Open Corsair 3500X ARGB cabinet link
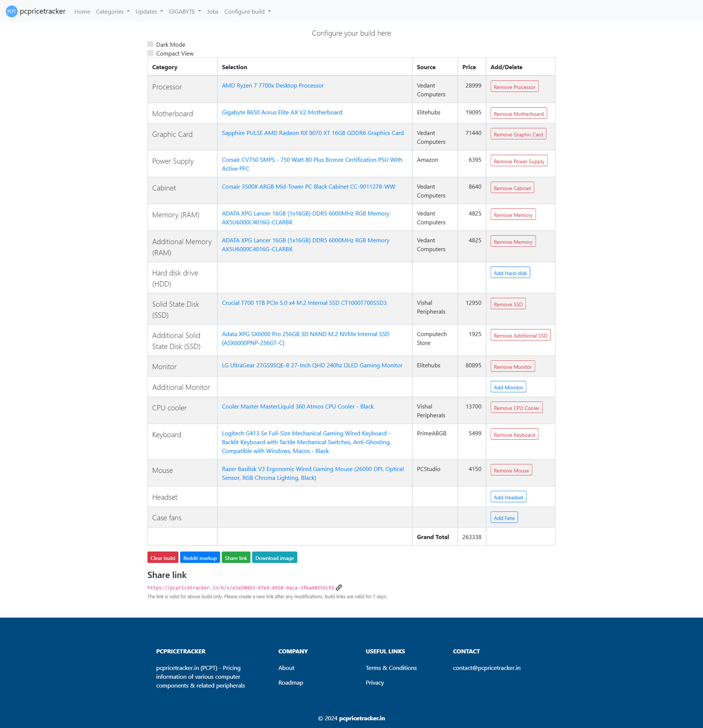The height and width of the screenshot is (728, 703). coord(308,186)
